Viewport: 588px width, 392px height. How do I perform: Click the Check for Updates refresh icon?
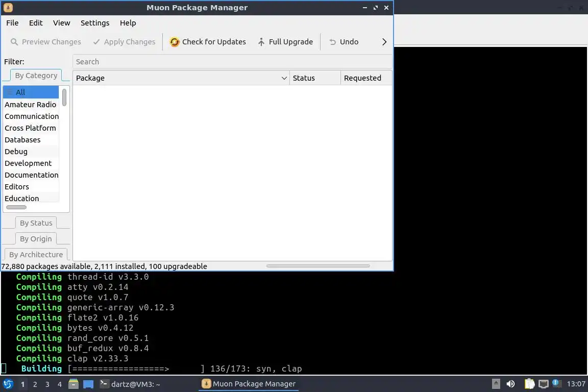[175, 42]
